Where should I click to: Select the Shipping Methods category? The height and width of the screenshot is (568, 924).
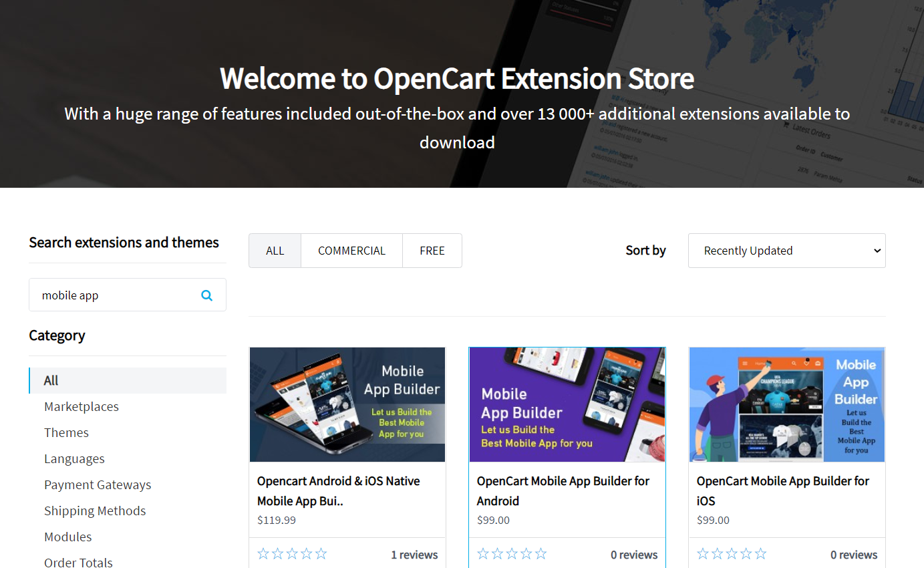[95, 511]
